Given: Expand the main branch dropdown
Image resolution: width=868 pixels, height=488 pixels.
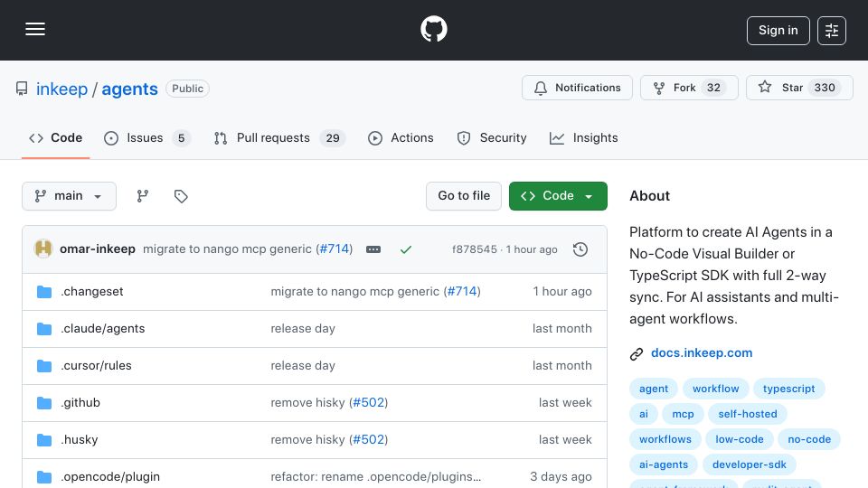Looking at the screenshot, I should point(70,196).
